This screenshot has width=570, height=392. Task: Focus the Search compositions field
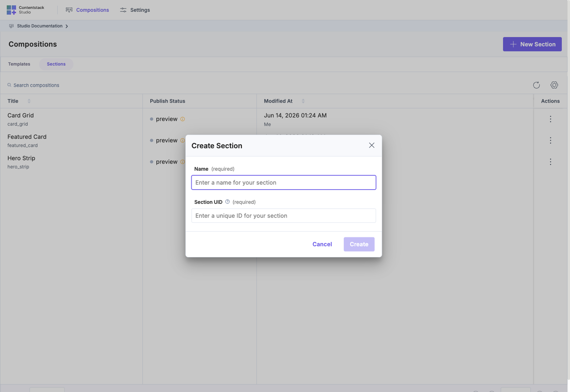click(36, 85)
